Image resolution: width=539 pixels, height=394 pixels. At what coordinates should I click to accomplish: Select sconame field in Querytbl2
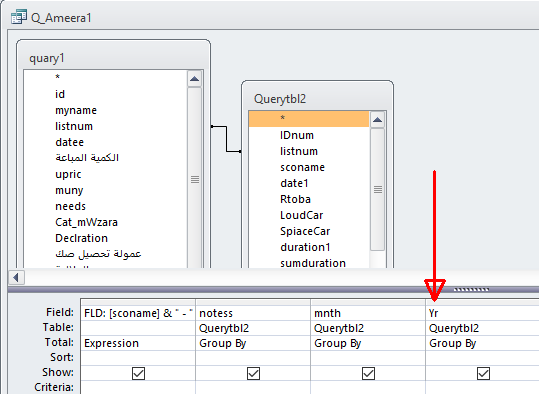(x=309, y=167)
